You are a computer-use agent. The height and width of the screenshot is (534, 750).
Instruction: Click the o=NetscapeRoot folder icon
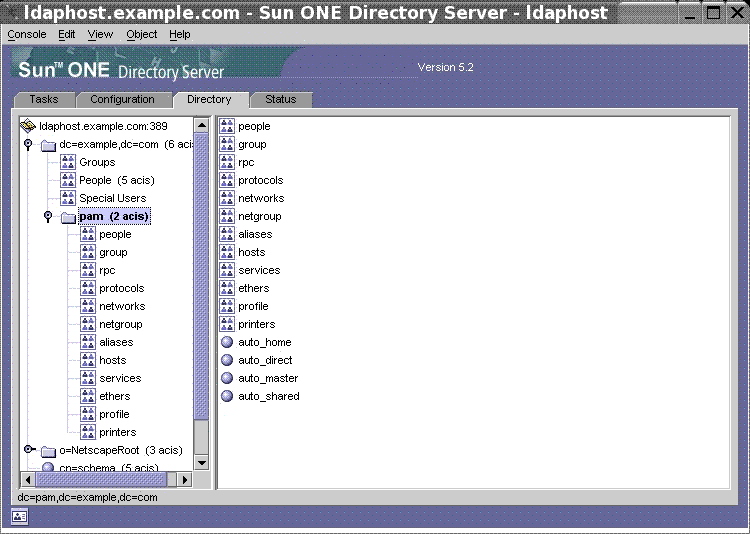click(x=48, y=451)
